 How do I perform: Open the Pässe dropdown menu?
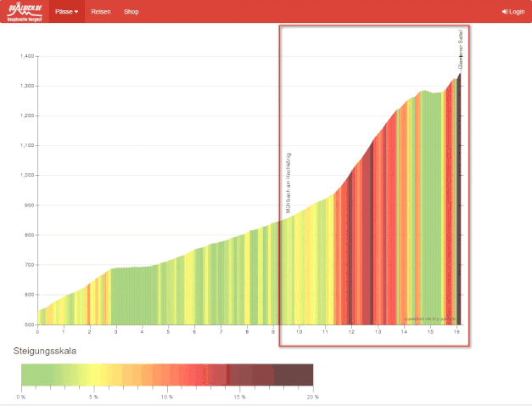(x=66, y=12)
